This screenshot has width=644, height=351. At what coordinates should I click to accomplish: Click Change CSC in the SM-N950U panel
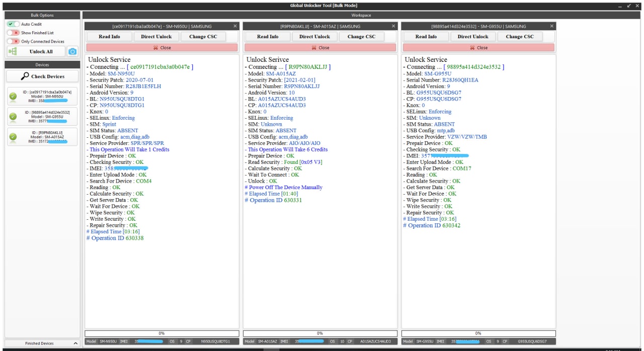point(203,37)
